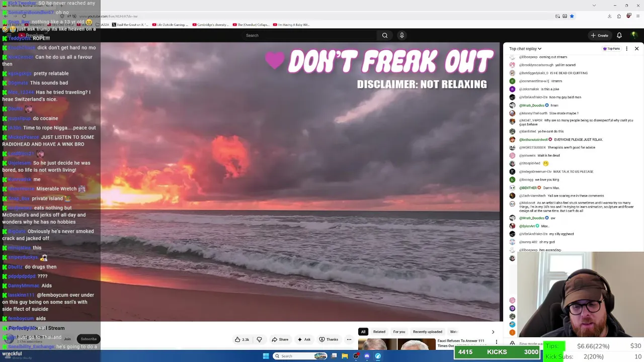Open chat more-options three-dot menu
This screenshot has height=362, width=644.
626,49
